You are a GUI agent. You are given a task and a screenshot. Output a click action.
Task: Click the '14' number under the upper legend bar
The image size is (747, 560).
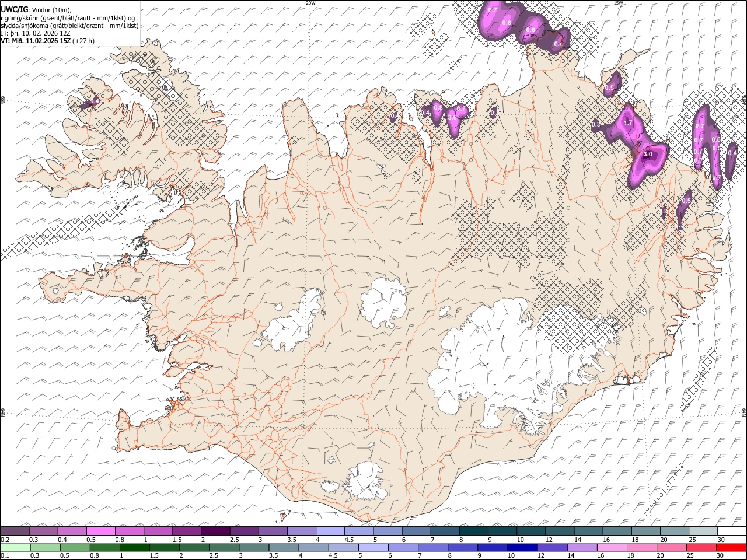tap(578, 540)
